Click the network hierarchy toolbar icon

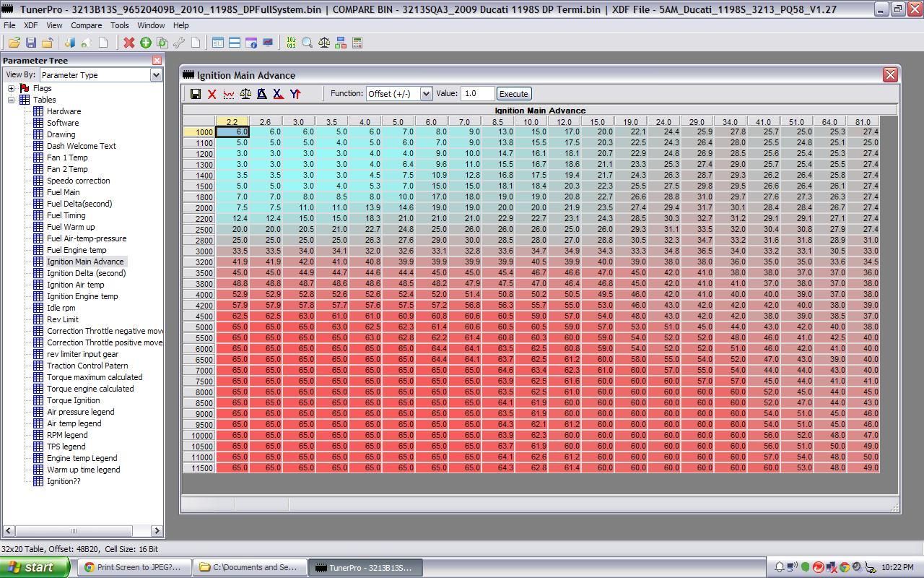341,43
